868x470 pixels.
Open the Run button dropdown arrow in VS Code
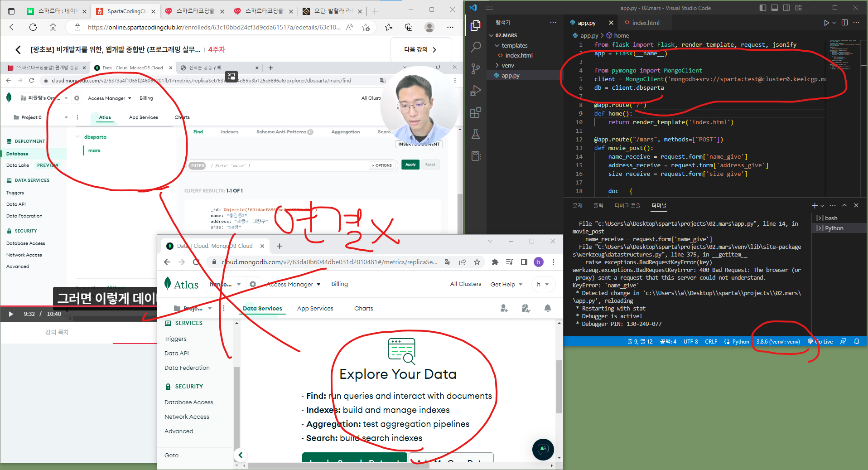click(x=834, y=23)
